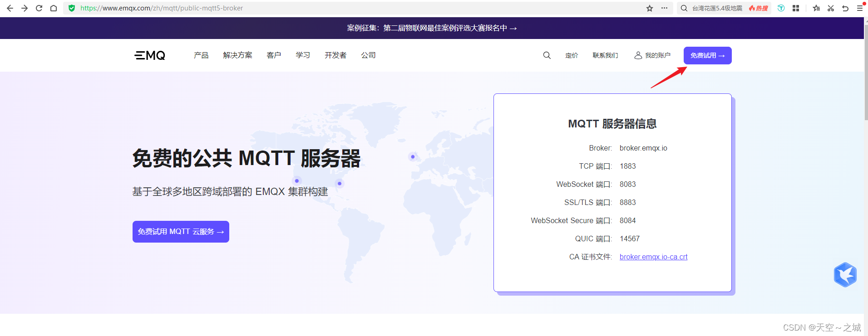
Task: Go to the 定价 page
Action: tap(572, 55)
